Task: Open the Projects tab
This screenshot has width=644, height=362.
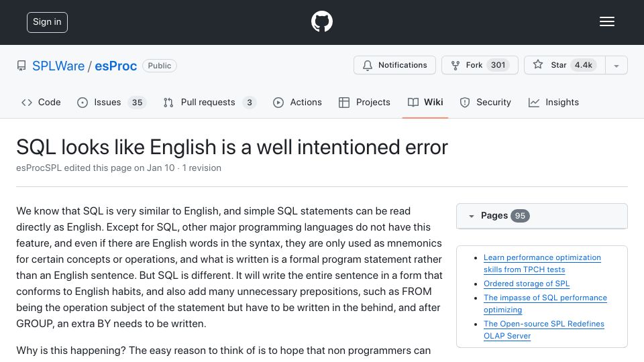Action: 364,103
